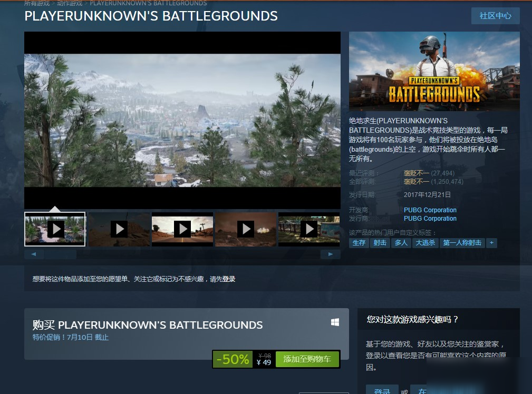532x394 pixels.
Task: Play the second dark video thumbnail
Action: (119, 229)
